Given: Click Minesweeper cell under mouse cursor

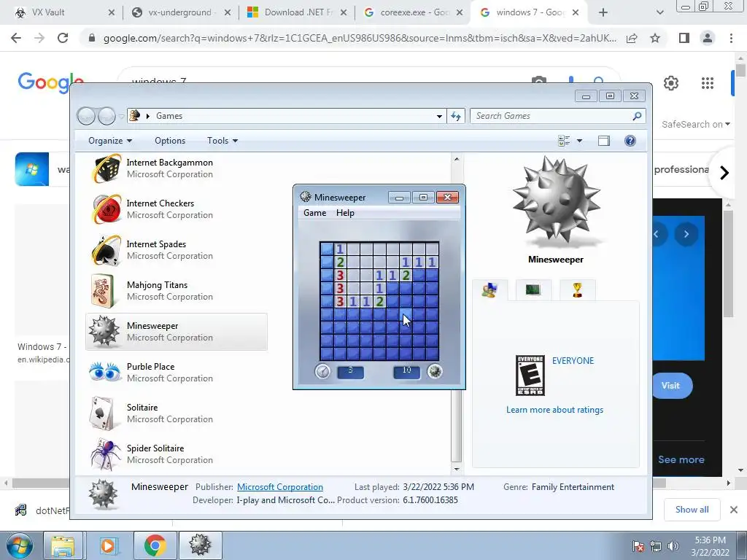Looking at the screenshot, I should 406,314.
